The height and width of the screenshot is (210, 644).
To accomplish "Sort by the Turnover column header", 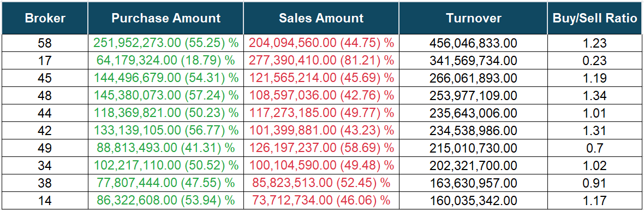I will pos(473,18).
